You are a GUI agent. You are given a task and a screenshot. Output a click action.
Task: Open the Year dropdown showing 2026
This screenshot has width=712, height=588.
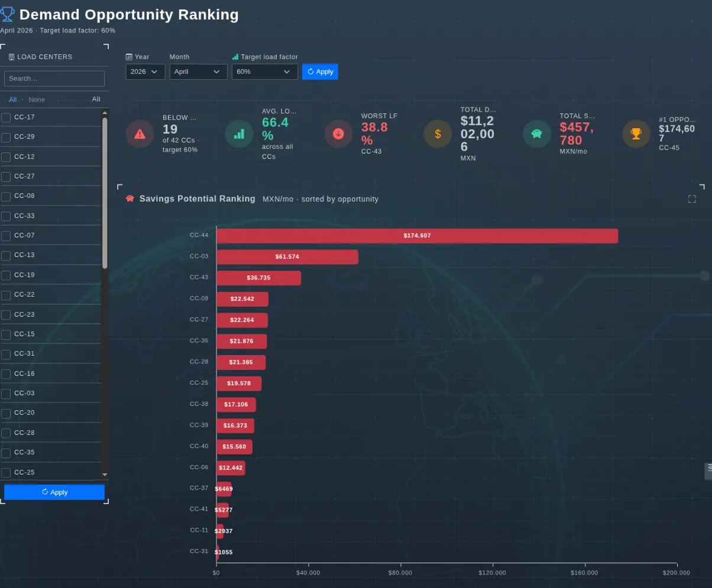pos(145,72)
